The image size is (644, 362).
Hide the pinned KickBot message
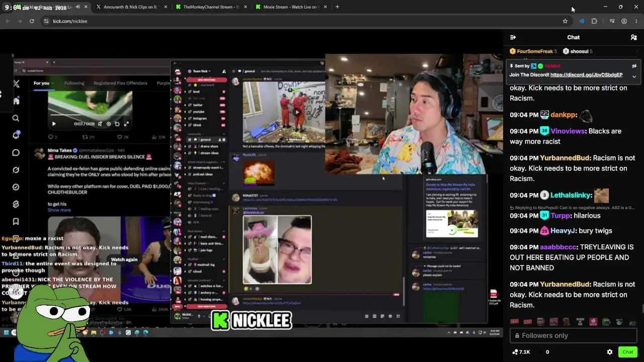click(634, 66)
